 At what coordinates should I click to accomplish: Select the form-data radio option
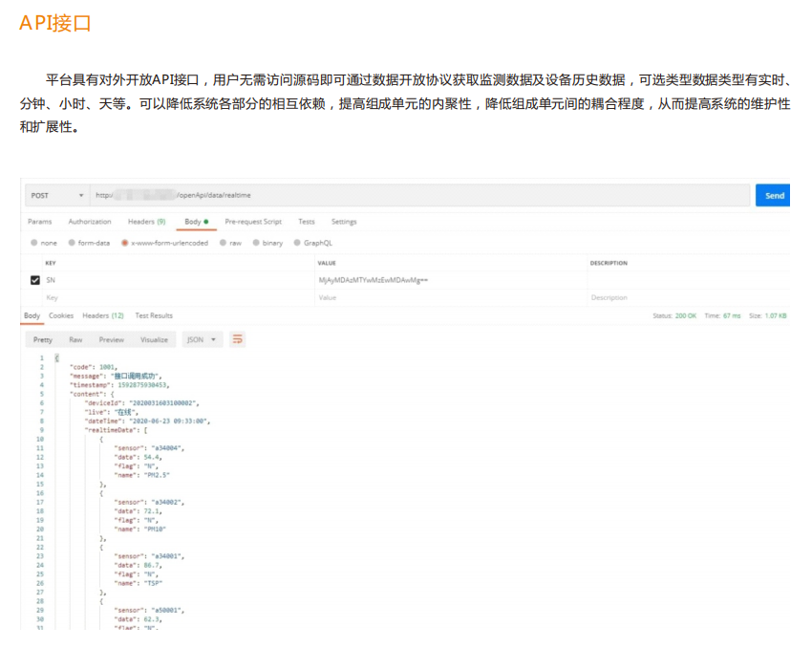74,243
